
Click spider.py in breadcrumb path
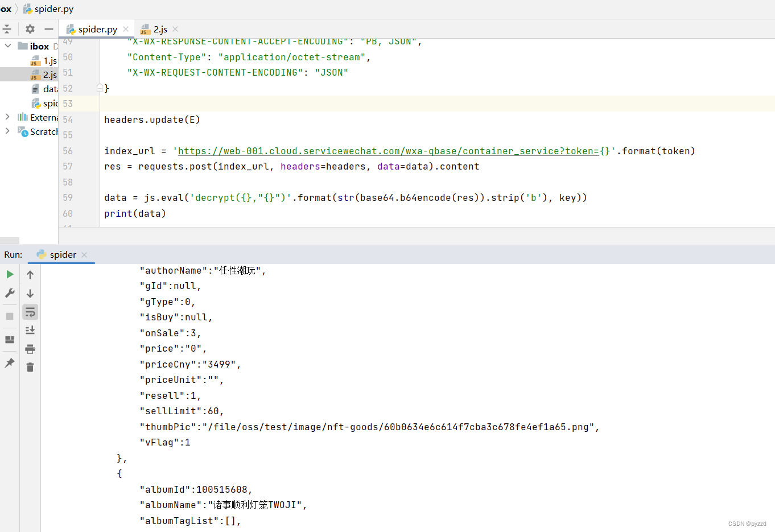(x=48, y=9)
